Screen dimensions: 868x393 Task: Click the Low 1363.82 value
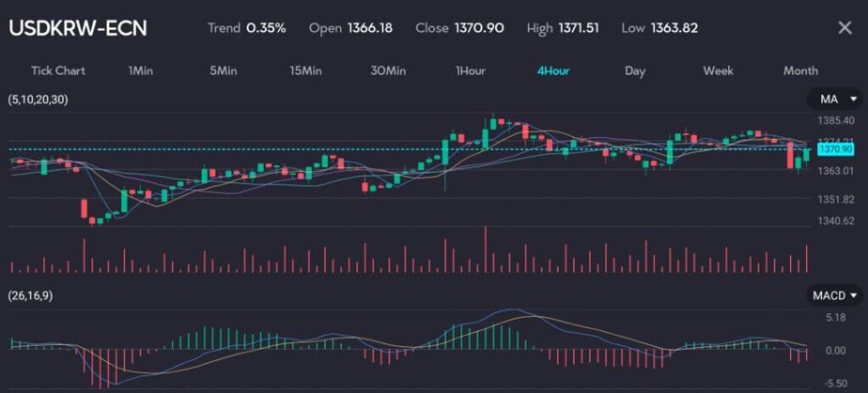(674, 28)
